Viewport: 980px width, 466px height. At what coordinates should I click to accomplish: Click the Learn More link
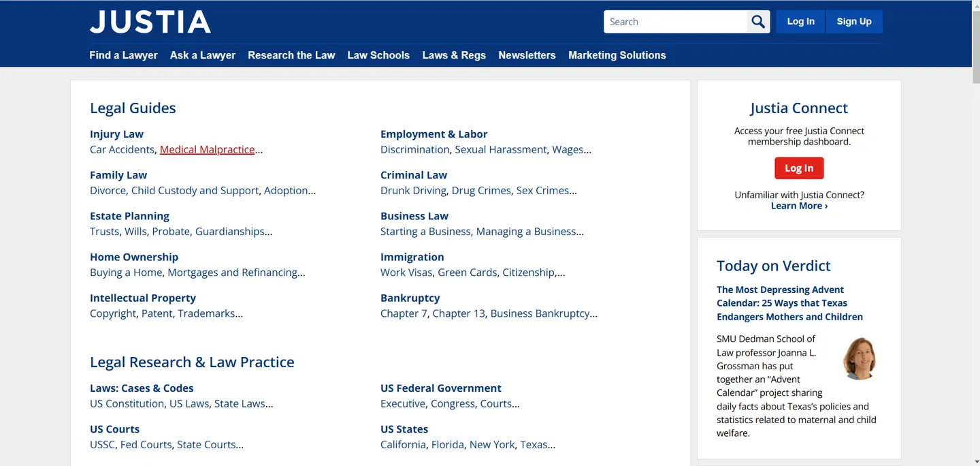(799, 206)
